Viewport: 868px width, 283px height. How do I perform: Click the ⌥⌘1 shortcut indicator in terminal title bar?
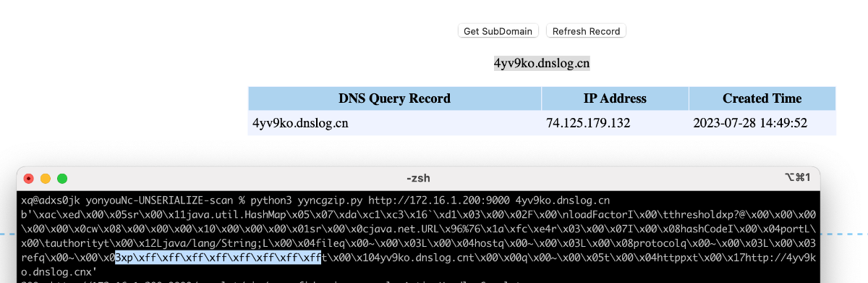[x=797, y=178]
